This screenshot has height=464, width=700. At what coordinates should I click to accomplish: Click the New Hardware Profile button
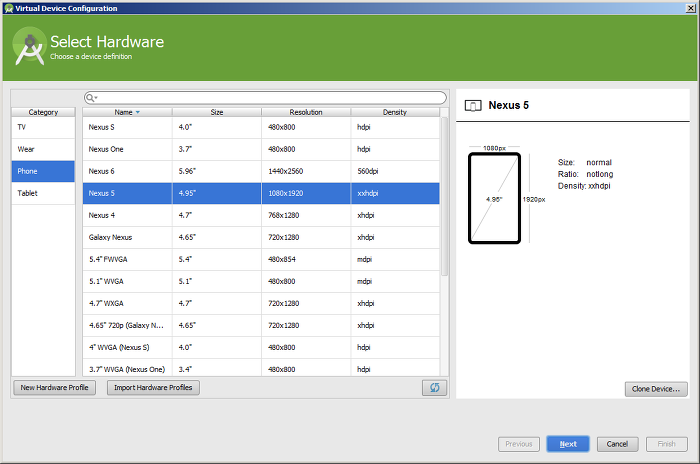(x=54, y=388)
